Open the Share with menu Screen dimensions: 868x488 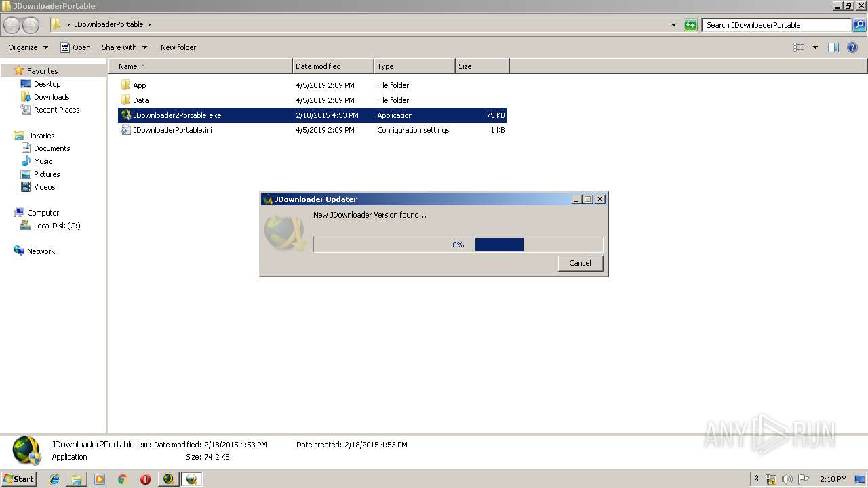point(124,47)
